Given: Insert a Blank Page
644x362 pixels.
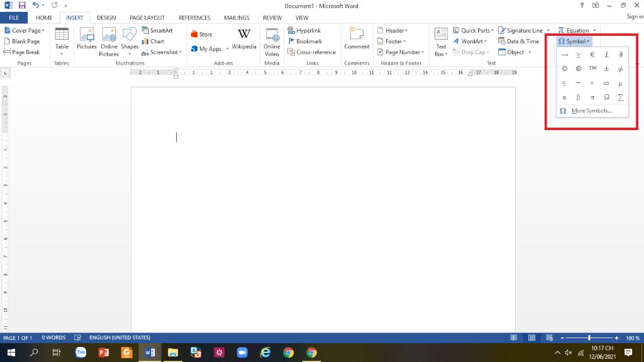Looking at the screenshot, I should point(22,41).
